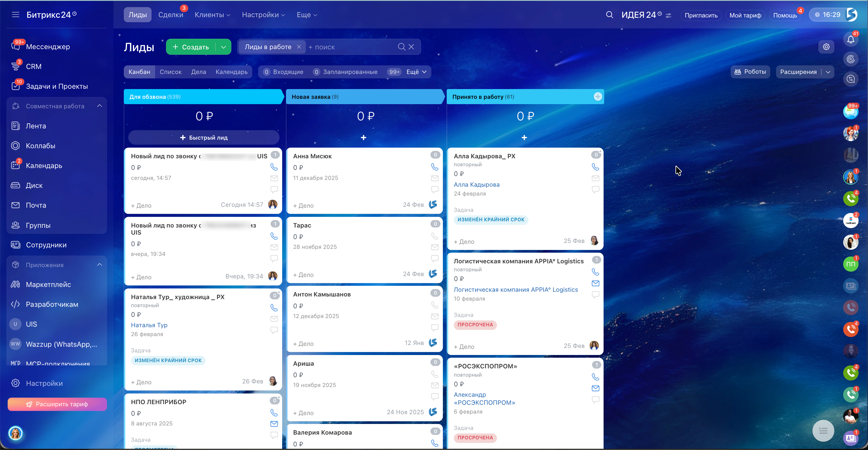
Task: Switch to the Список view tab
Action: (x=170, y=72)
